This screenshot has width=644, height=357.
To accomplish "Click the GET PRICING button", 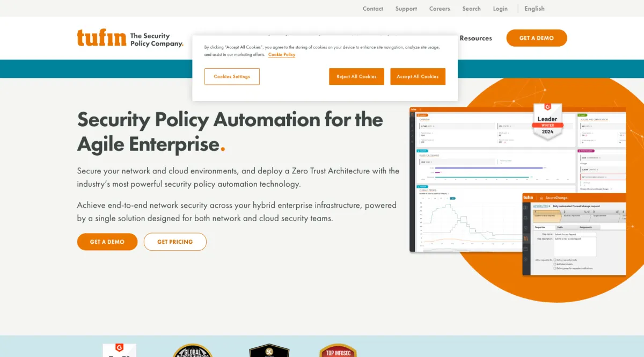I will click(x=175, y=242).
